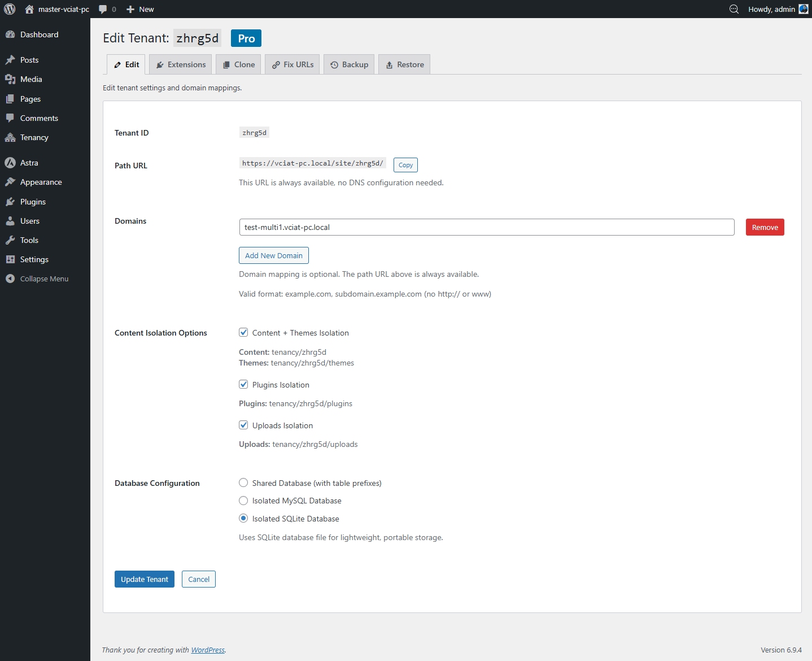Click the Plugins plug icon
812x661 pixels.
click(11, 202)
